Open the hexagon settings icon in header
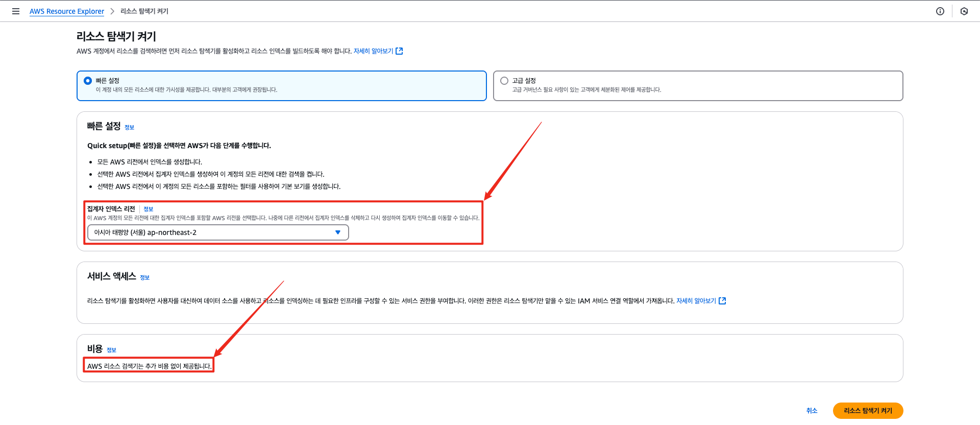The height and width of the screenshot is (425, 980). (x=964, y=11)
